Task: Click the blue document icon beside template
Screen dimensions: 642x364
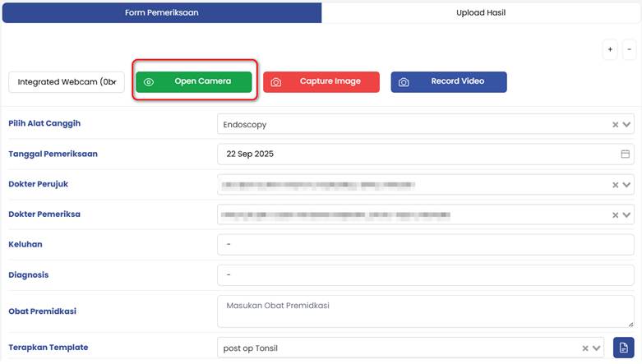Action: tap(623, 348)
